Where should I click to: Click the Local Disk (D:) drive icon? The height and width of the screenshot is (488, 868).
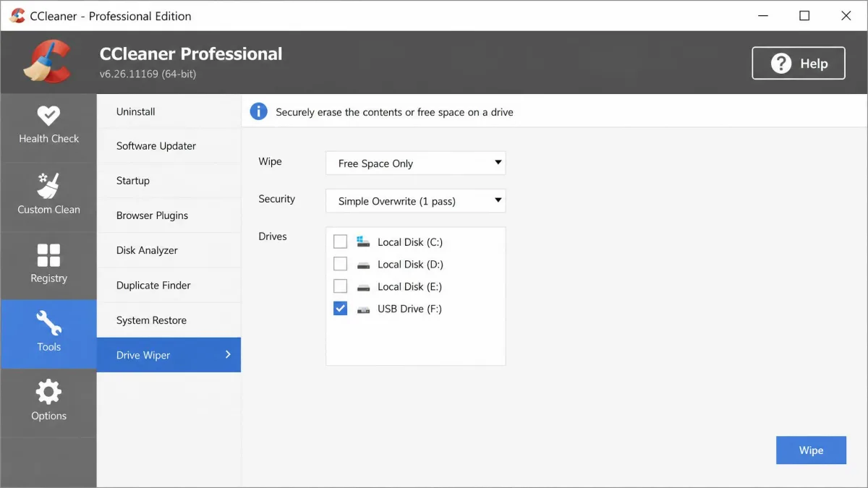coord(363,265)
